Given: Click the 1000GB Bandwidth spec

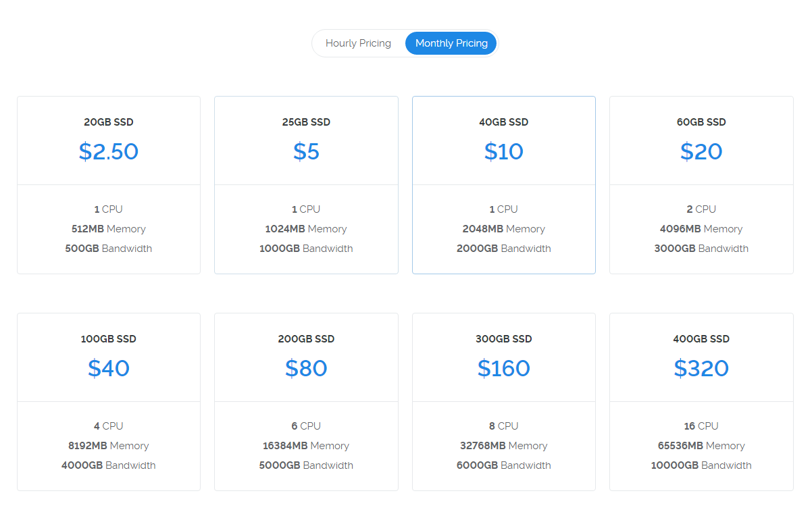Looking at the screenshot, I should (x=306, y=249).
